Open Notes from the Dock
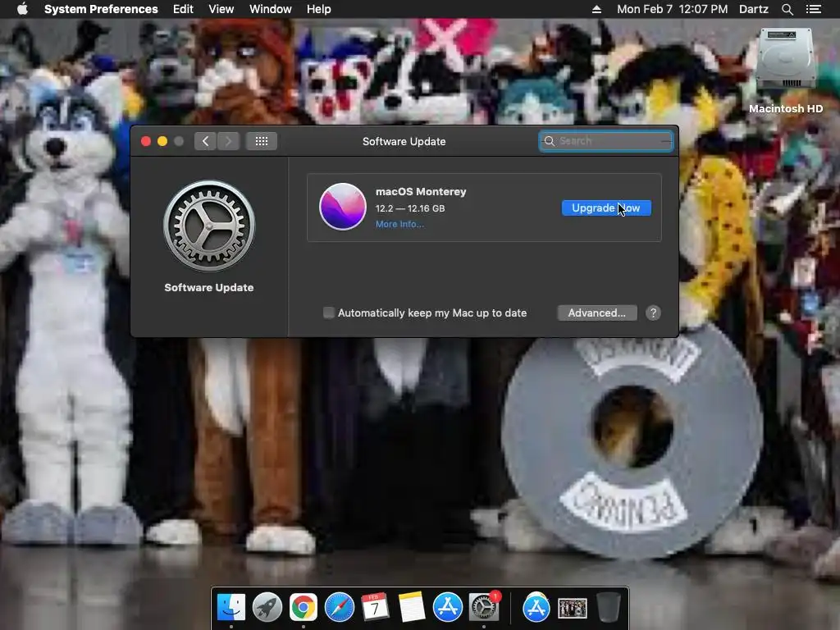Screen dimensions: 840x630 pos(412,607)
